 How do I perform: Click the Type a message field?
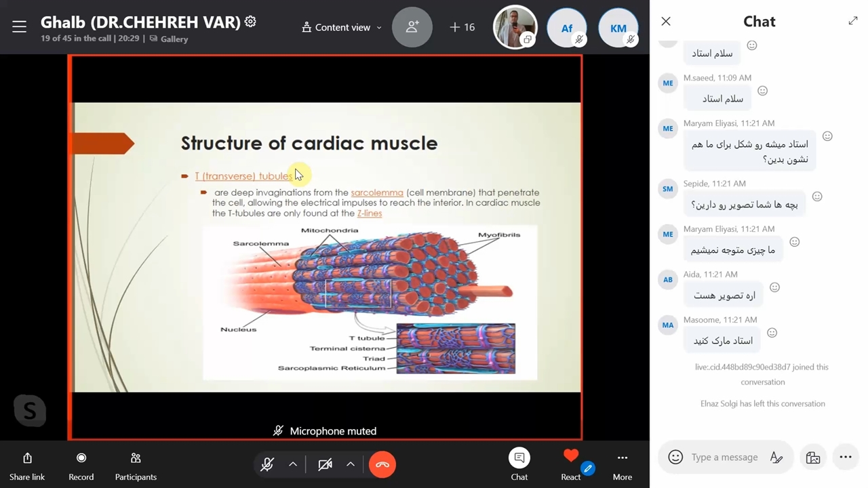(x=724, y=457)
